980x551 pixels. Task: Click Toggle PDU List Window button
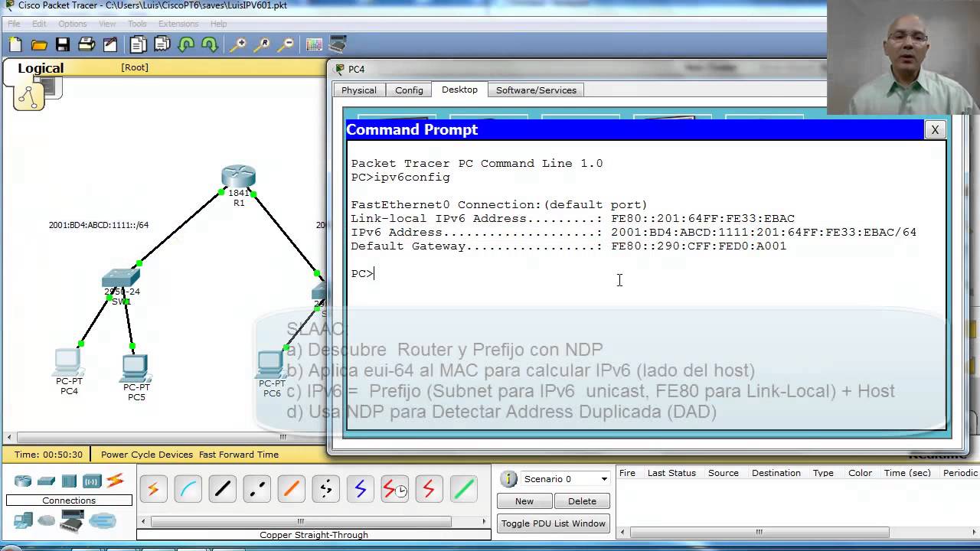click(554, 523)
